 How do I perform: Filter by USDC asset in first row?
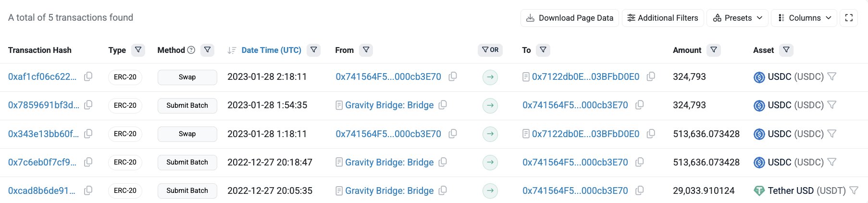point(832,76)
